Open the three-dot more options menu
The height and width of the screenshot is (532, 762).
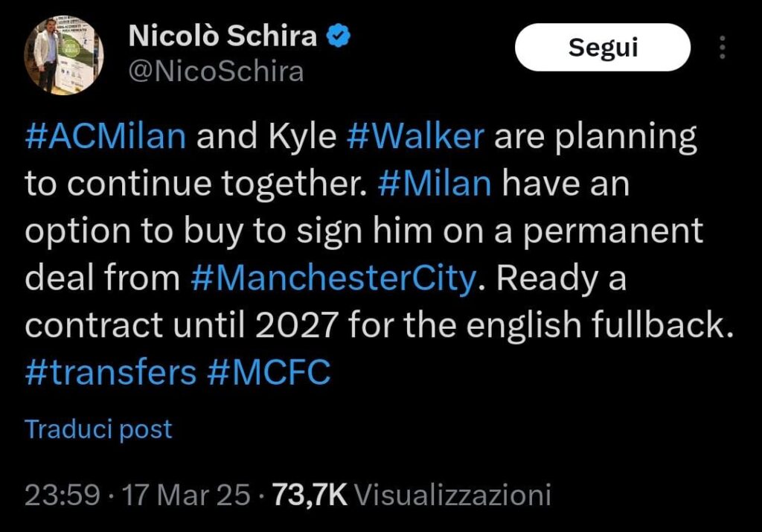click(x=722, y=48)
